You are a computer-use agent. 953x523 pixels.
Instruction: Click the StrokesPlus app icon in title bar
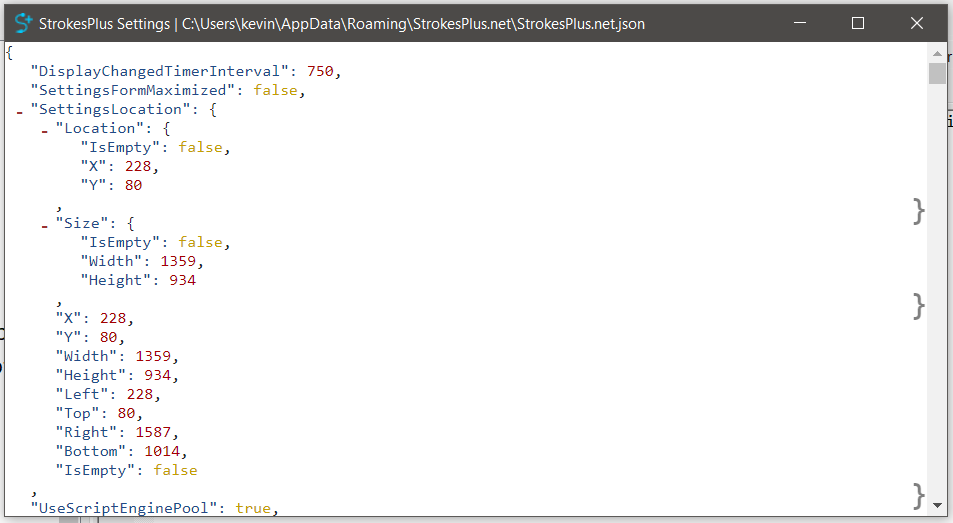click(x=23, y=23)
